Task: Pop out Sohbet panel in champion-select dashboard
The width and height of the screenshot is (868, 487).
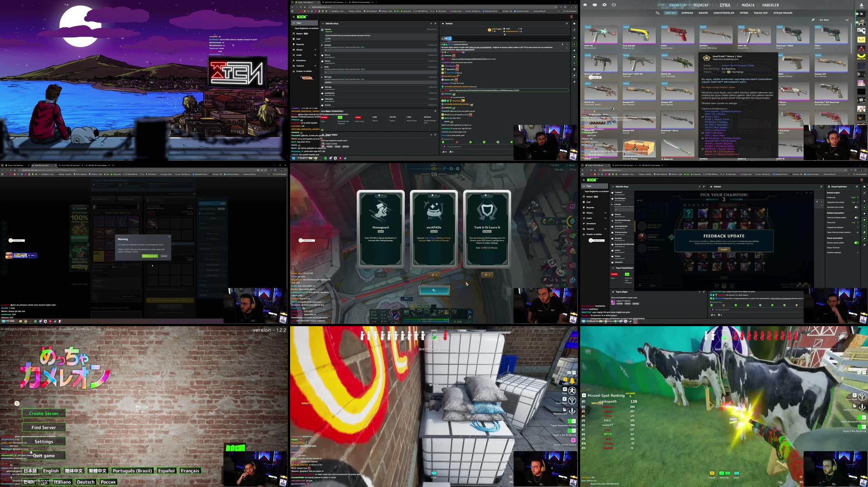Action: pyautogui.click(x=821, y=187)
